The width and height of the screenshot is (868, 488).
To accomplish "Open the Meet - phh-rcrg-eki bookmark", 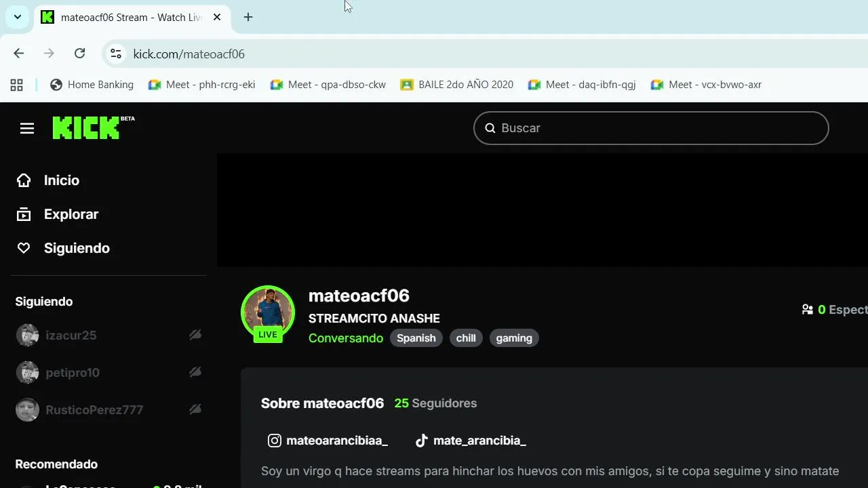I will tap(202, 85).
